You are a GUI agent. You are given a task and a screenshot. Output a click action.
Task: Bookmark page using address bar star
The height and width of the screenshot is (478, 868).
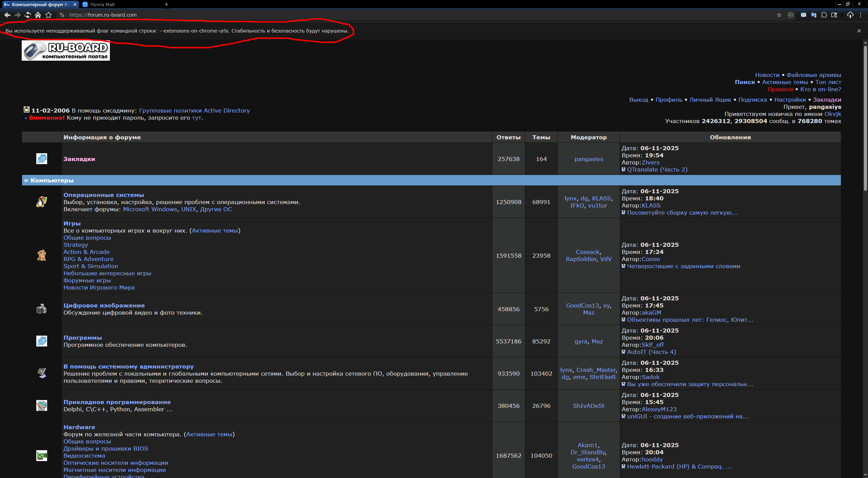click(x=779, y=15)
